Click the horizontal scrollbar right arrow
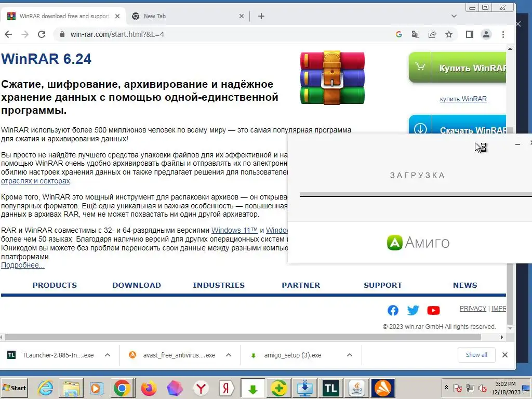The image size is (532, 399). point(502,337)
